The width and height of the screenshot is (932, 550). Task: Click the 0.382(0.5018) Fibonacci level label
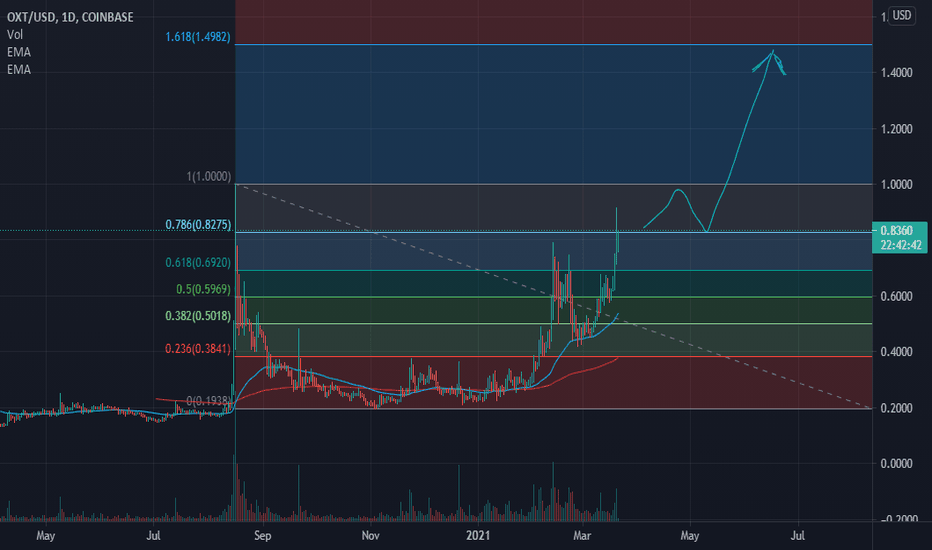coord(198,316)
